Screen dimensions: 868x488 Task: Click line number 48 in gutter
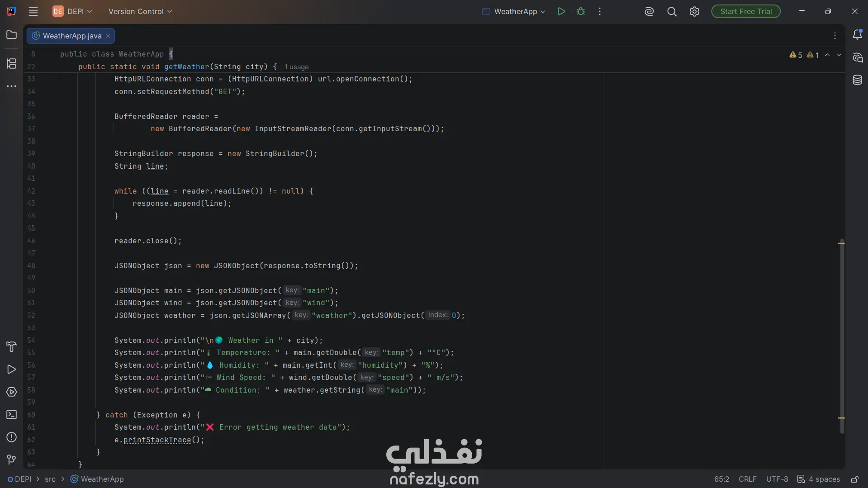click(31, 266)
